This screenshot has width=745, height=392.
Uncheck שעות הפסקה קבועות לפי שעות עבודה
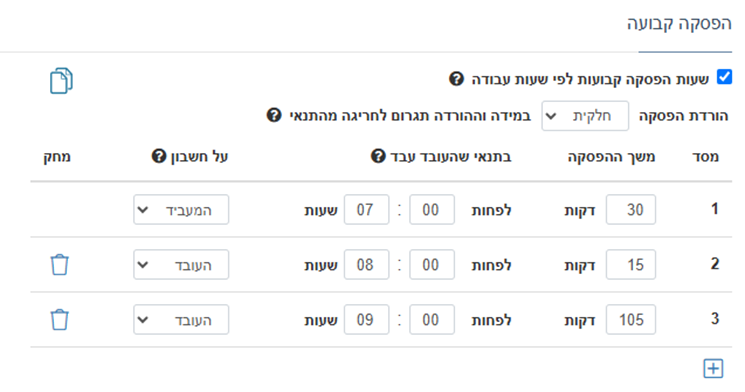coord(724,76)
